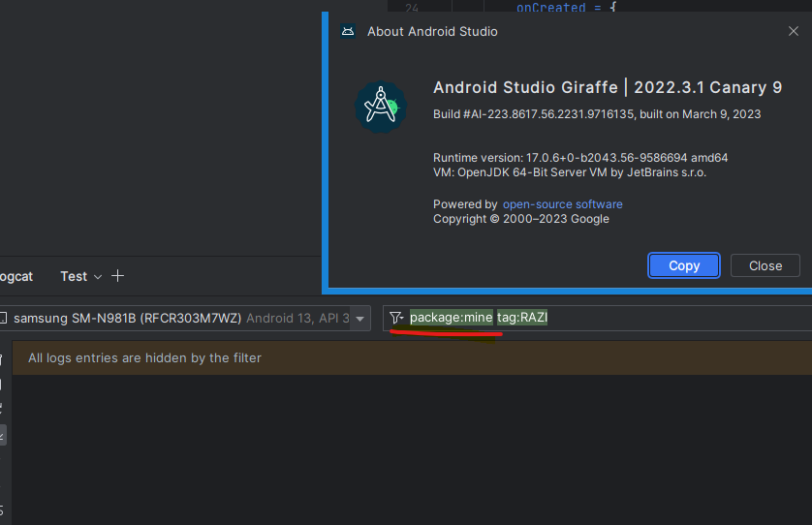This screenshot has width=812, height=525.
Task: Click the phone icon beside samsung SM-N981B
Action: pos(4,318)
